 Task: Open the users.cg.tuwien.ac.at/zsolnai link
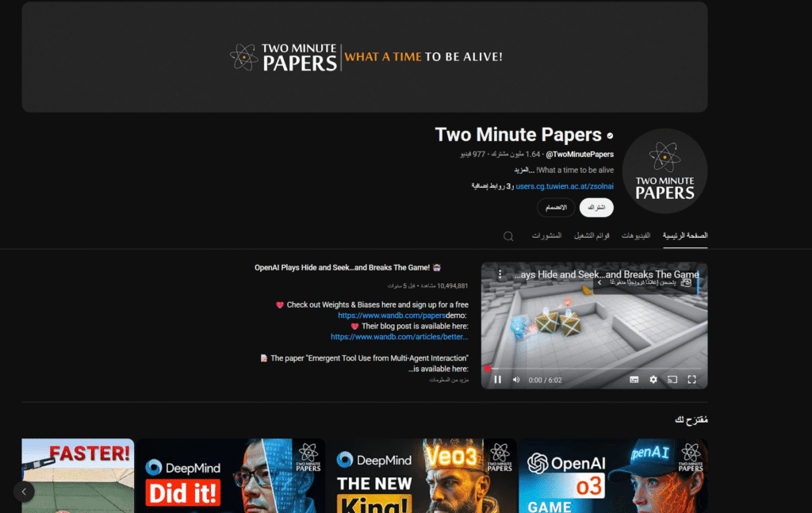coord(565,186)
